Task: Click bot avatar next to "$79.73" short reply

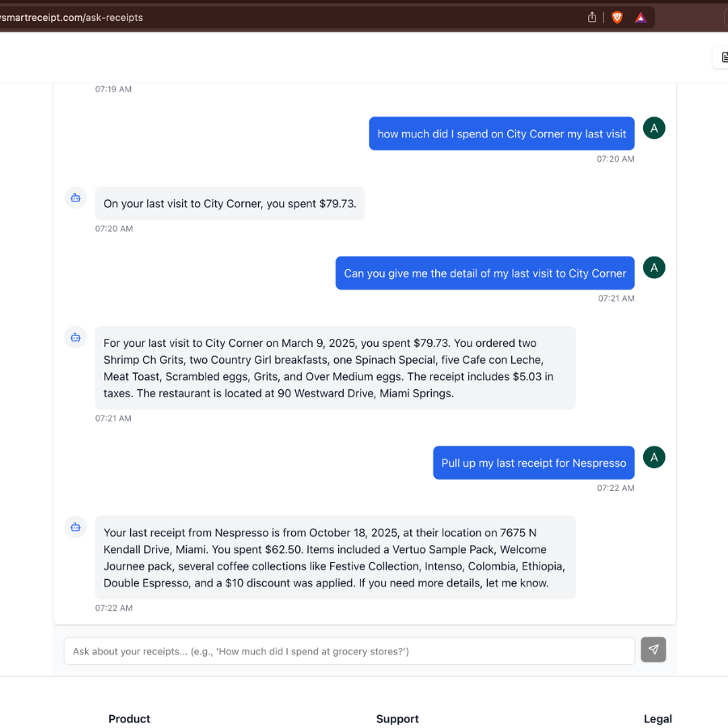Action: point(75,197)
